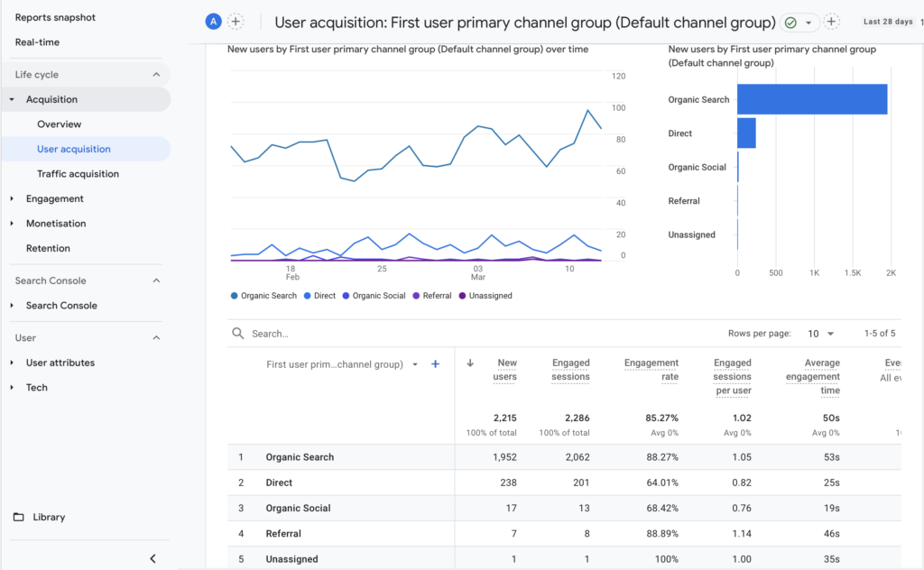This screenshot has width=924, height=570.
Task: Collapse the Acquisition tree item
Action: pyautogui.click(x=12, y=99)
